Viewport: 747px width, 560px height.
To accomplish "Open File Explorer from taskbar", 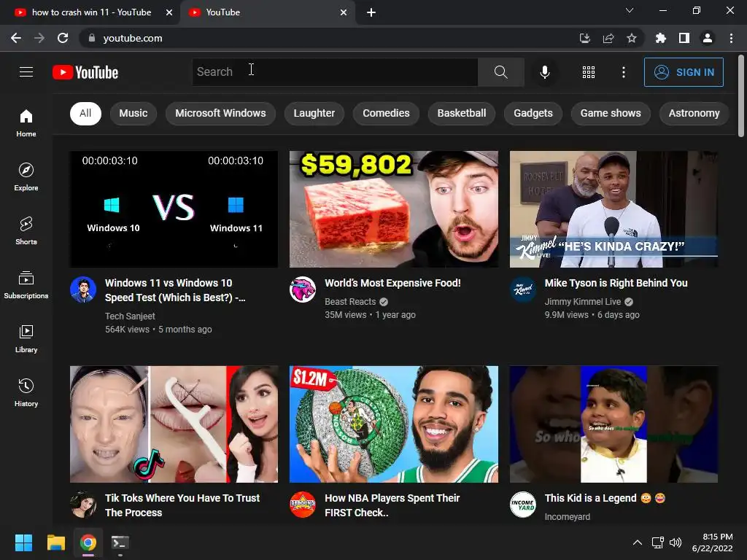I will 55,542.
